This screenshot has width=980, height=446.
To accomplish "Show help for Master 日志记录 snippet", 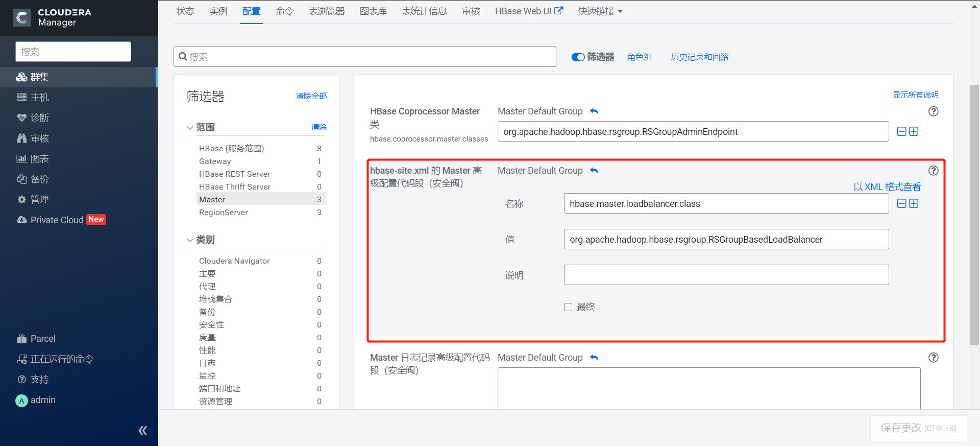I will point(934,358).
